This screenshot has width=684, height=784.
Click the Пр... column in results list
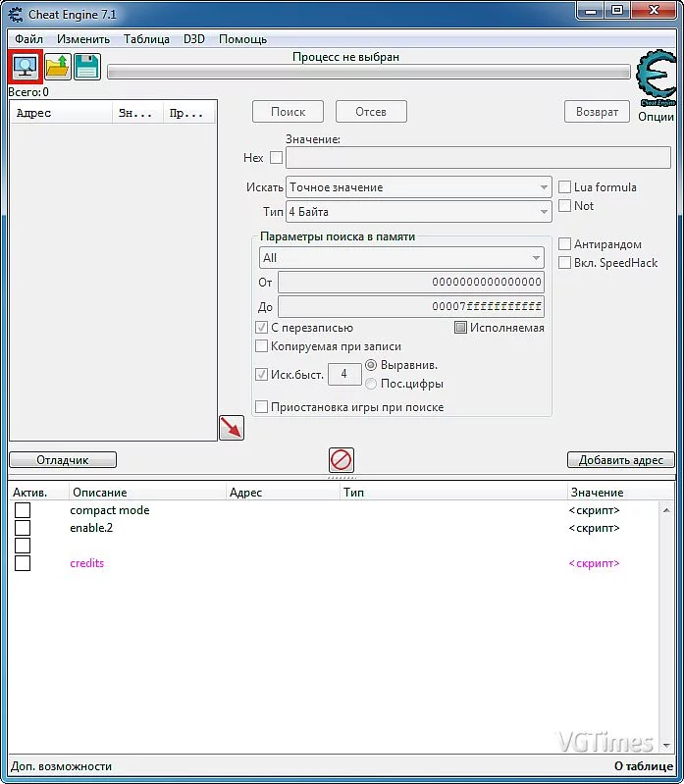pos(189,113)
